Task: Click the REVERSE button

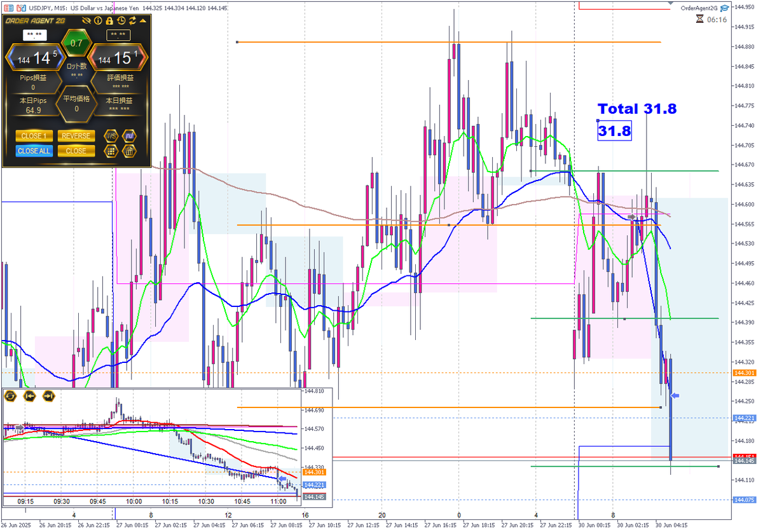Action: (x=76, y=136)
